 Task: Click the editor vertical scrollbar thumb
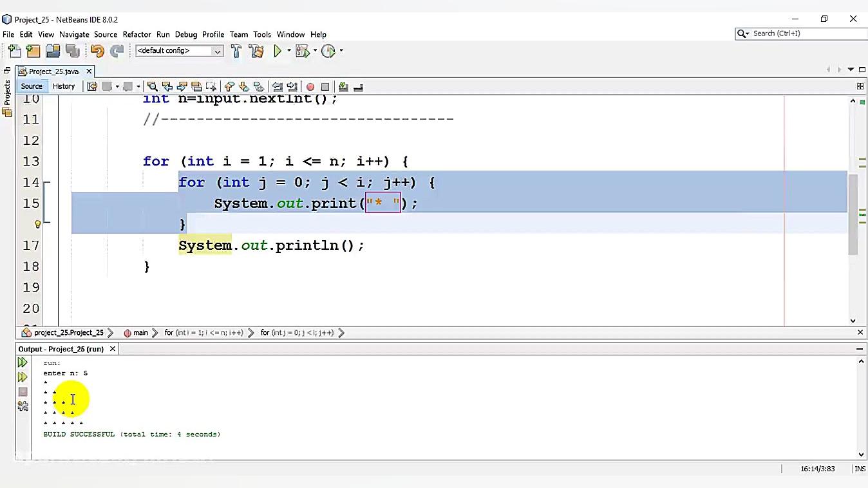click(853, 215)
